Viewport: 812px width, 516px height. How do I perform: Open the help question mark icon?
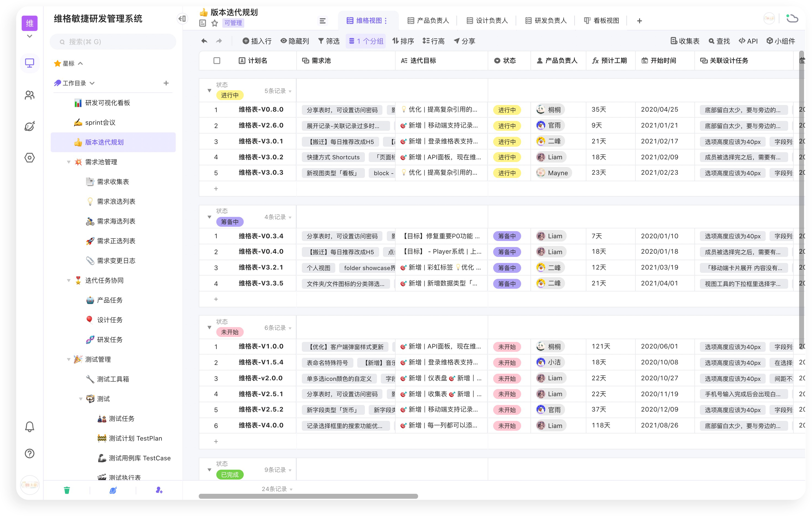point(29,453)
